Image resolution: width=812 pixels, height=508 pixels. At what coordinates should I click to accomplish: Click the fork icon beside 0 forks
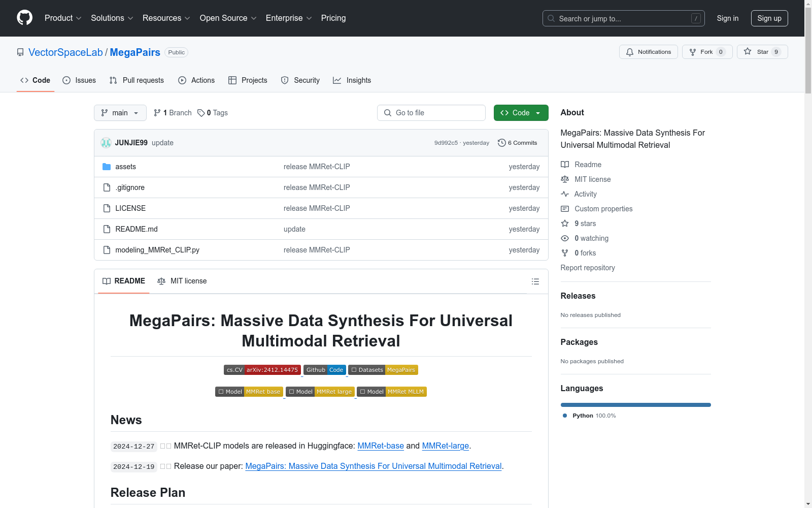click(565, 253)
